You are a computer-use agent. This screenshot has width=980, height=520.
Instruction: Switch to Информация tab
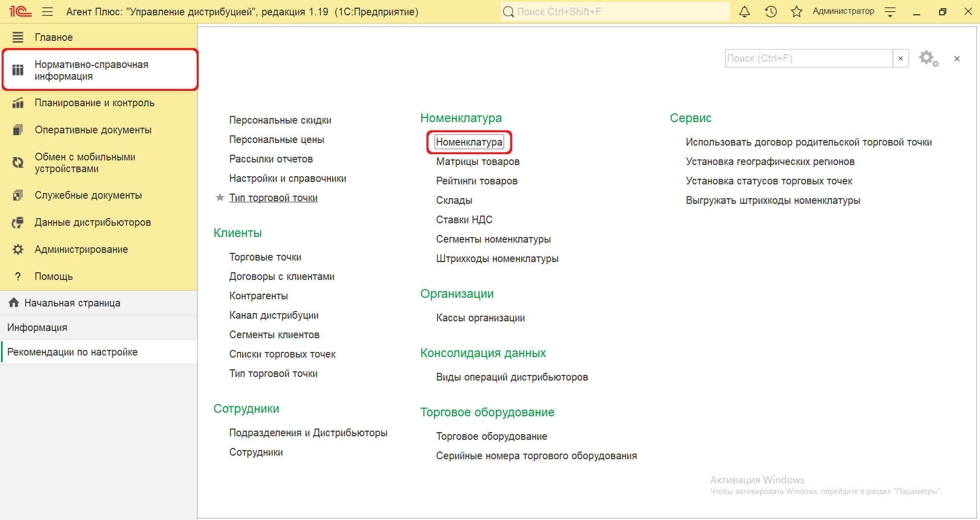click(x=99, y=327)
